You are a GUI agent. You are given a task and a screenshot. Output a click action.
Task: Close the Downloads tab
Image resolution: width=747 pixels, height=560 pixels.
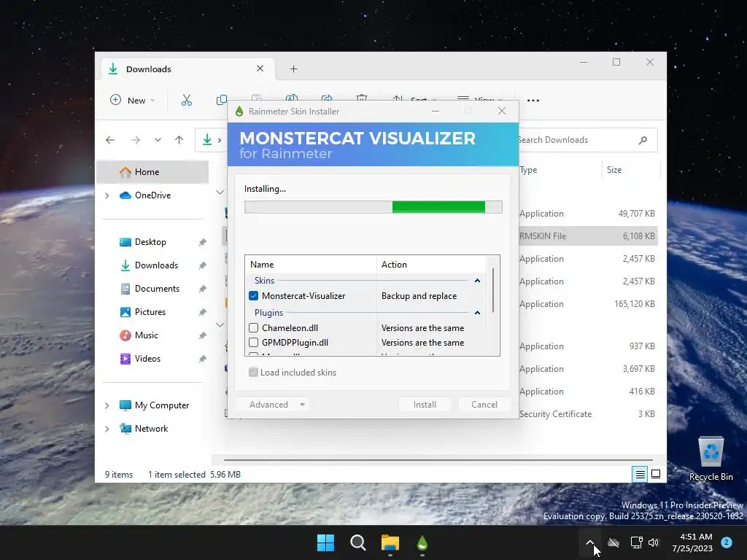coord(260,69)
